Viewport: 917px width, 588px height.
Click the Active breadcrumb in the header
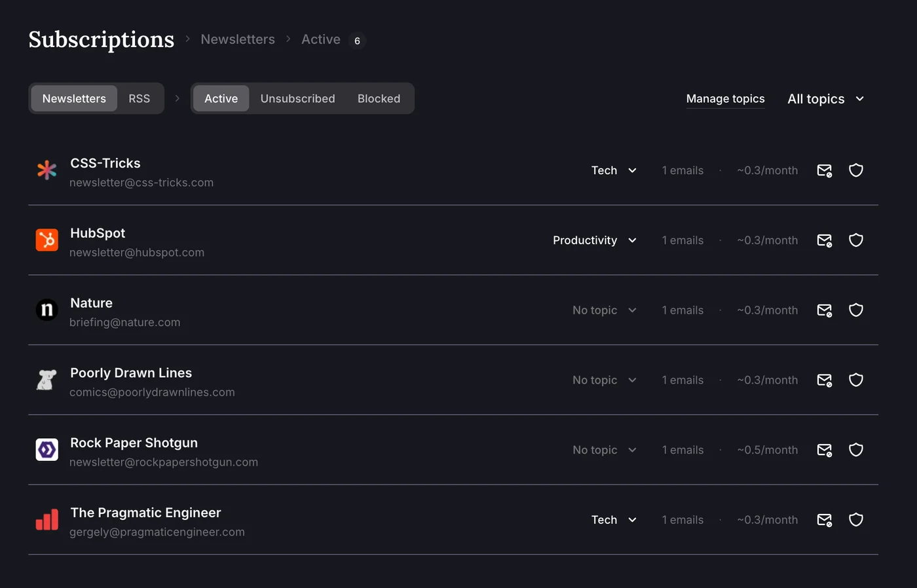(321, 39)
